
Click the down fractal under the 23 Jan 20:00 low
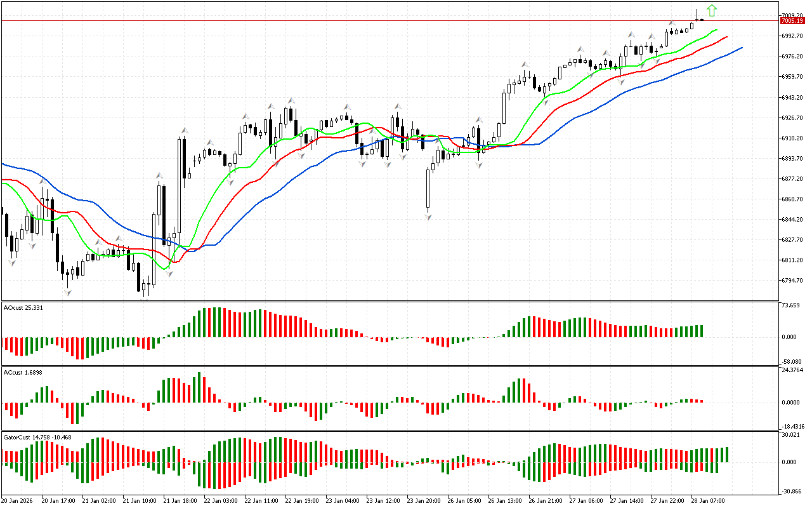pos(428,217)
